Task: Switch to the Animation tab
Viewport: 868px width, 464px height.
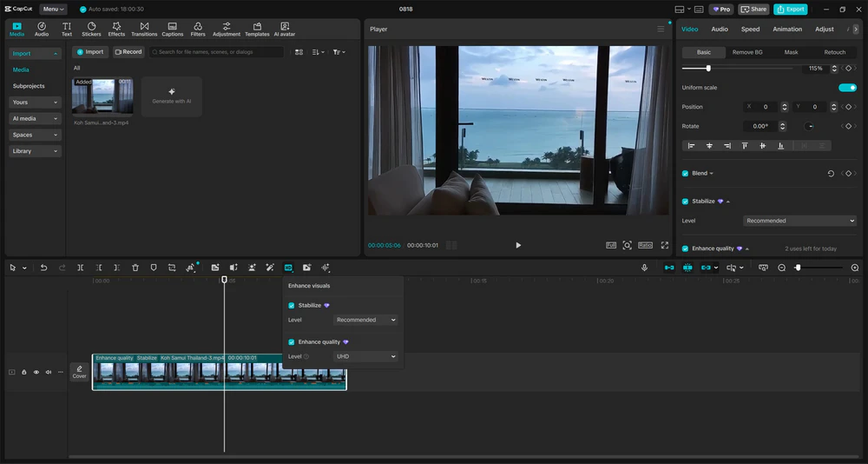Action: click(787, 30)
